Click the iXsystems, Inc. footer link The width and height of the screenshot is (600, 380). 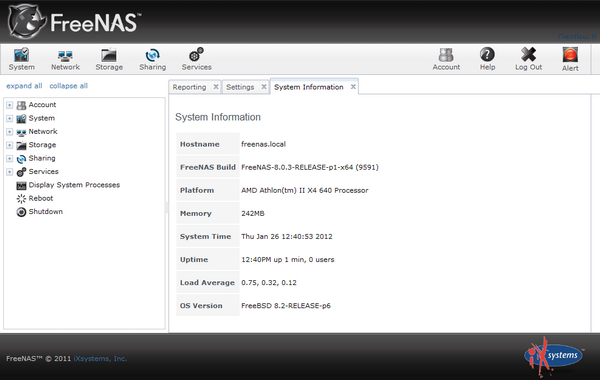tap(100, 359)
